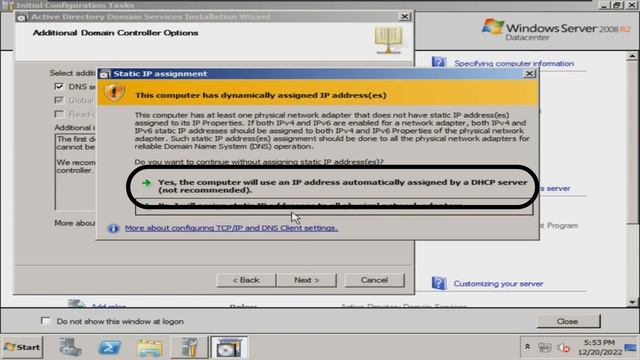Show hidden tray icons arrow
The height and width of the screenshot is (360, 640).
[527, 347]
